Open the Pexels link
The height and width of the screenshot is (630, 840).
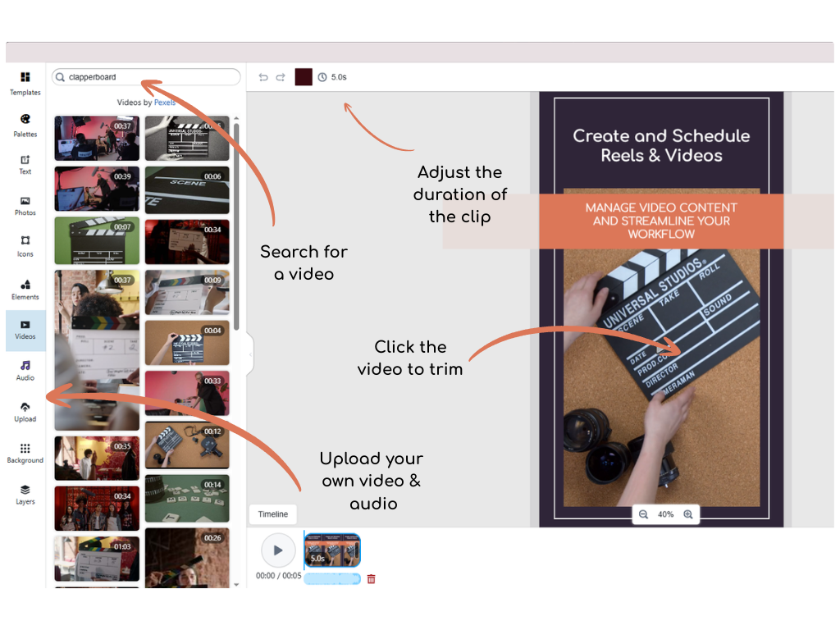[x=164, y=103]
